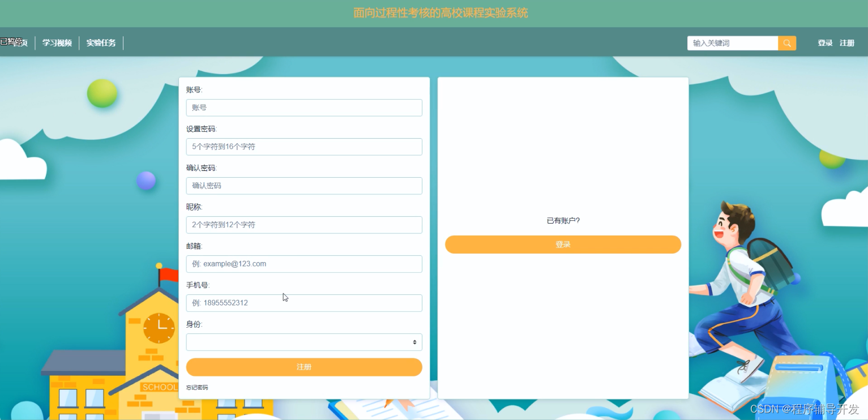Open the 学习视频 learning videos menu
Viewport: 868px width, 420px height.
(x=57, y=42)
